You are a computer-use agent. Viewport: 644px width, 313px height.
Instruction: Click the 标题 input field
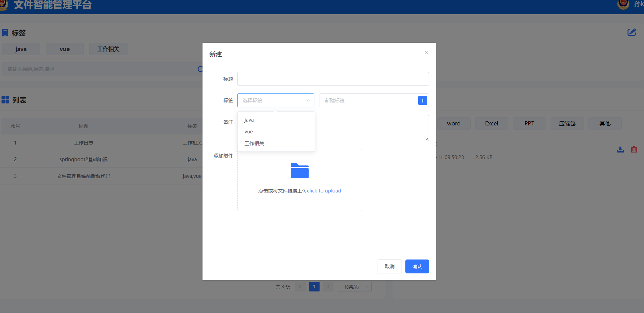[333, 79]
